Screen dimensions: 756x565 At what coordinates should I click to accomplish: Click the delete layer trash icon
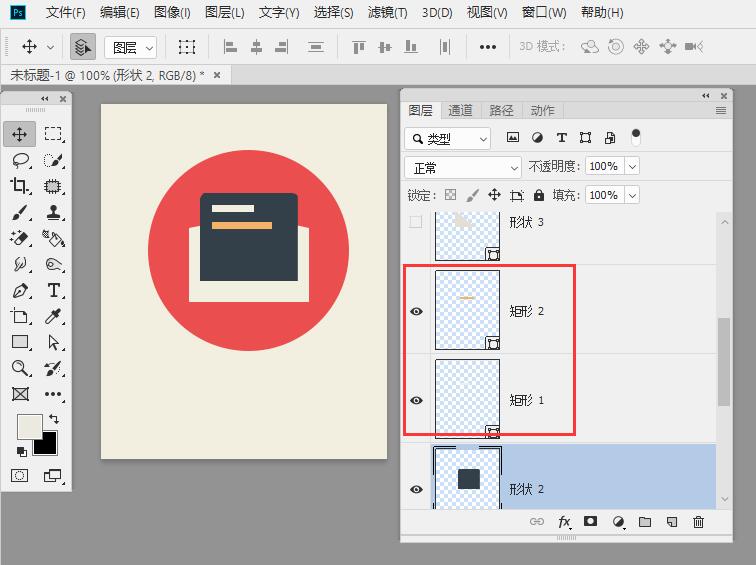point(698,522)
